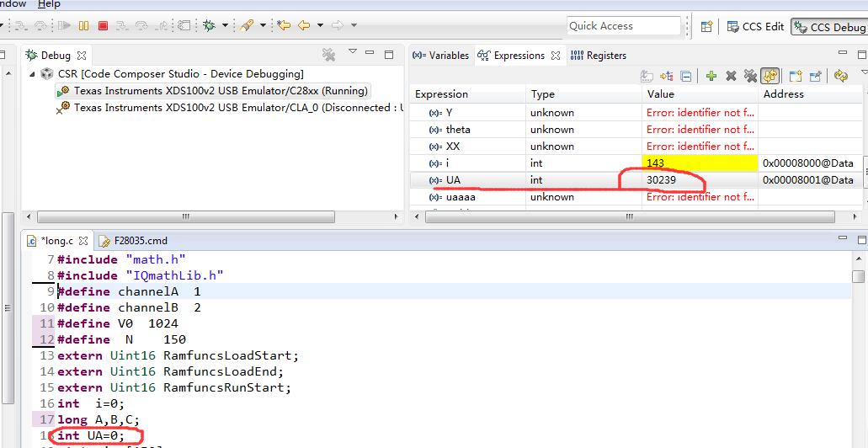The height and width of the screenshot is (448, 868).
Task: Go to last edit location arrow
Action: coord(284,25)
